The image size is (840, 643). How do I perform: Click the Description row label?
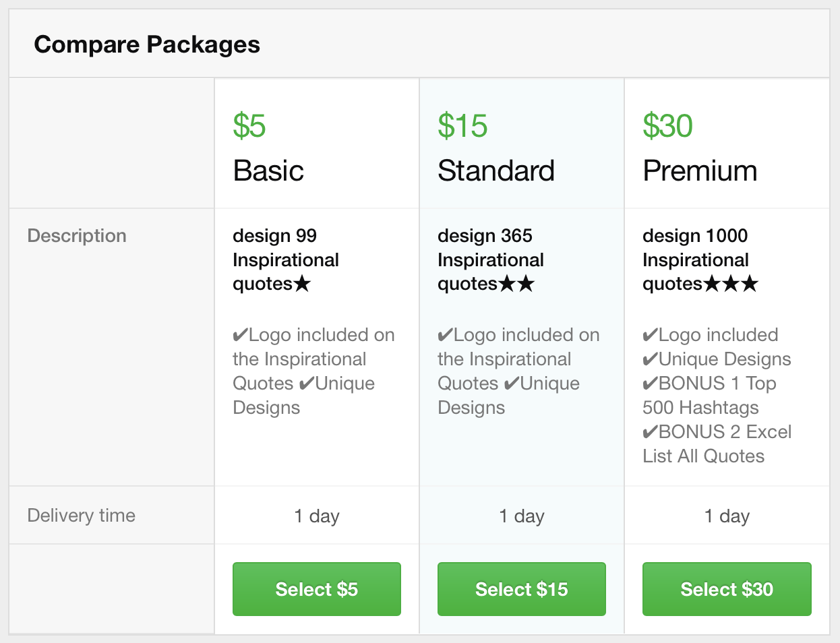[x=77, y=236]
